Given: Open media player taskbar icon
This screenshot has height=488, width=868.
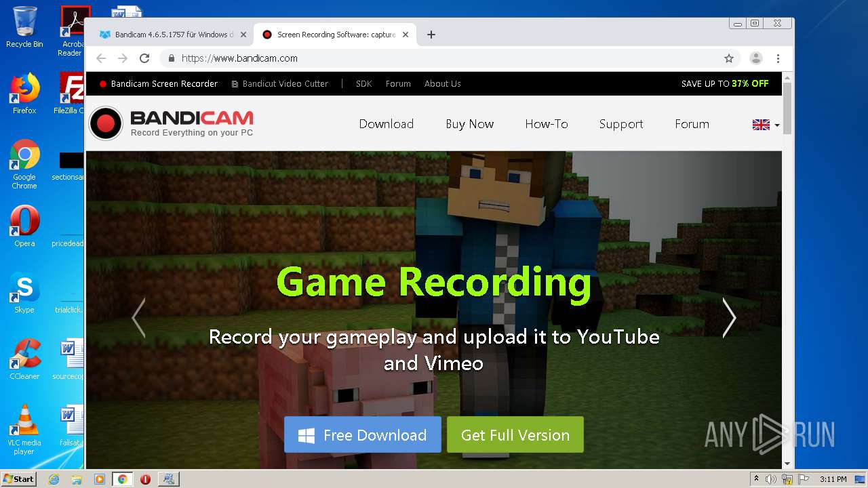Looking at the screenshot, I should point(100,479).
